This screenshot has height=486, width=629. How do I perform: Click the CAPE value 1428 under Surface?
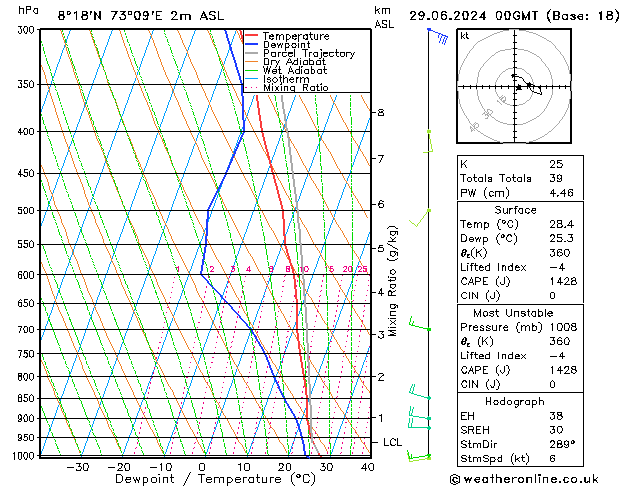[x=563, y=281]
